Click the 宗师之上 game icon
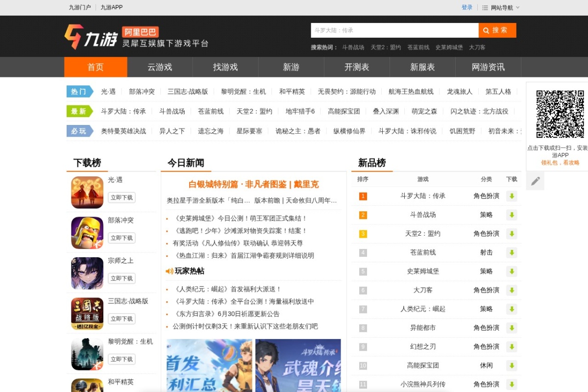This screenshot has width=588, height=392. point(87,273)
